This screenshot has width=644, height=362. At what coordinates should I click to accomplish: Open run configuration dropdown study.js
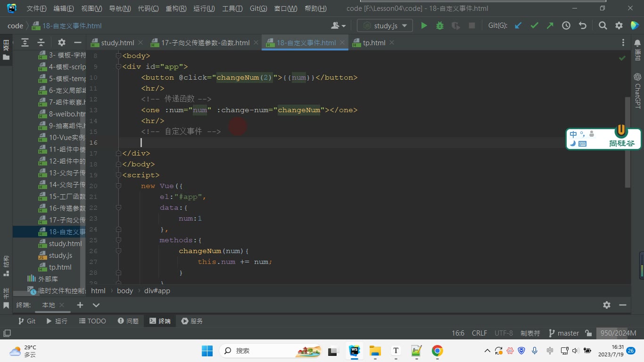[385, 25]
